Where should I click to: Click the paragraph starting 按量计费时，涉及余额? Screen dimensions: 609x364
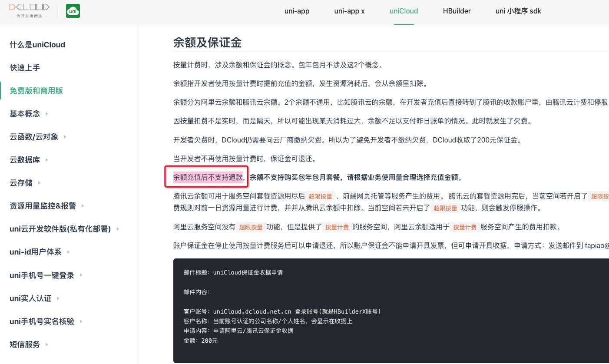(x=278, y=65)
